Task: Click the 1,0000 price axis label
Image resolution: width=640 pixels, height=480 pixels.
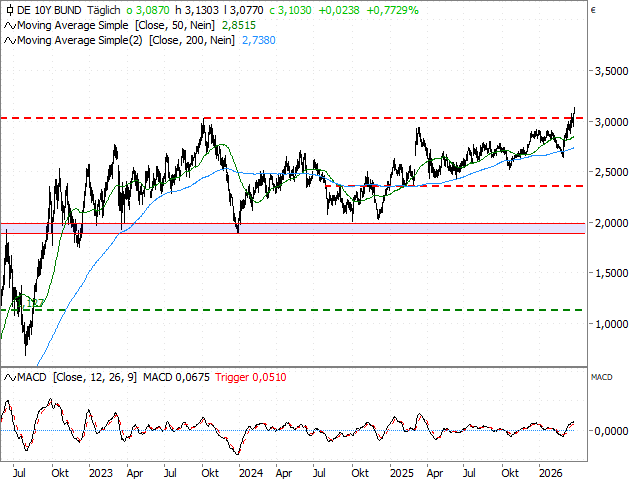Action: [610, 324]
